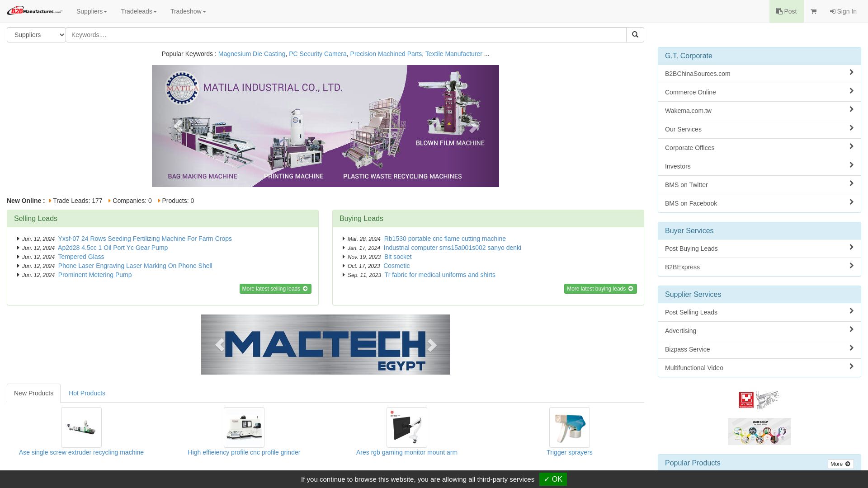Click the chevron next to B2BChinaSources.com
868x488 pixels.
click(851, 72)
